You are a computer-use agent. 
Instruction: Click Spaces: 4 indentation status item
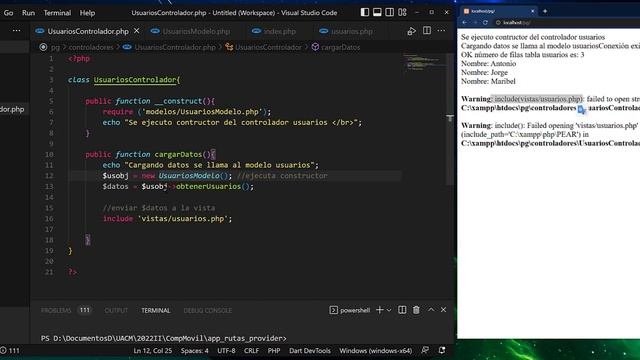(x=195, y=351)
